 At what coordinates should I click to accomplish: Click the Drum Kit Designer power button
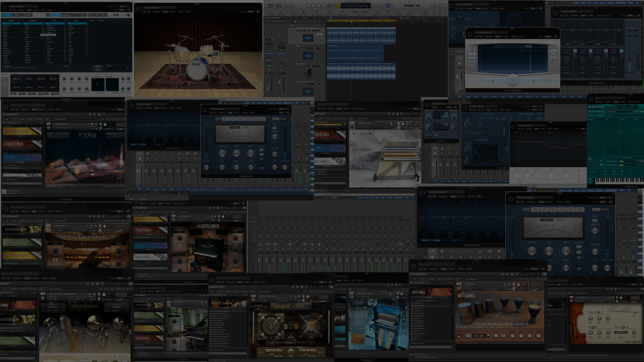tap(138, 9)
